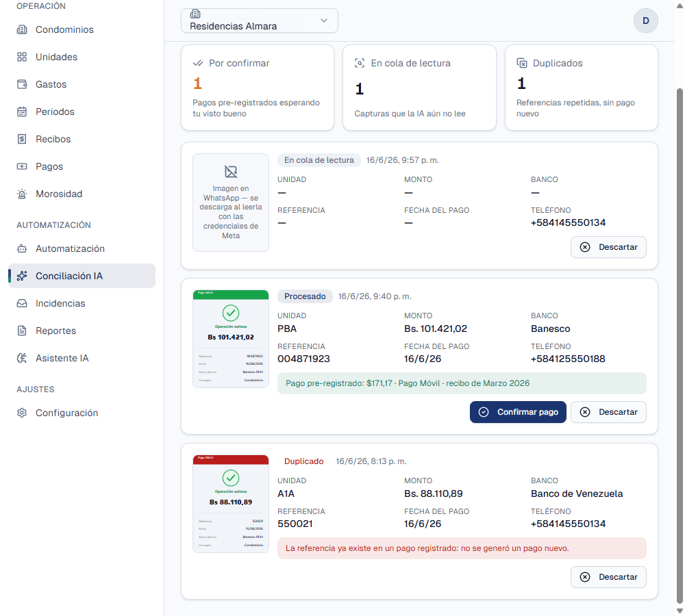Select Recibos in the sidebar
Image resolution: width=685 pixels, height=616 pixels.
(82, 139)
